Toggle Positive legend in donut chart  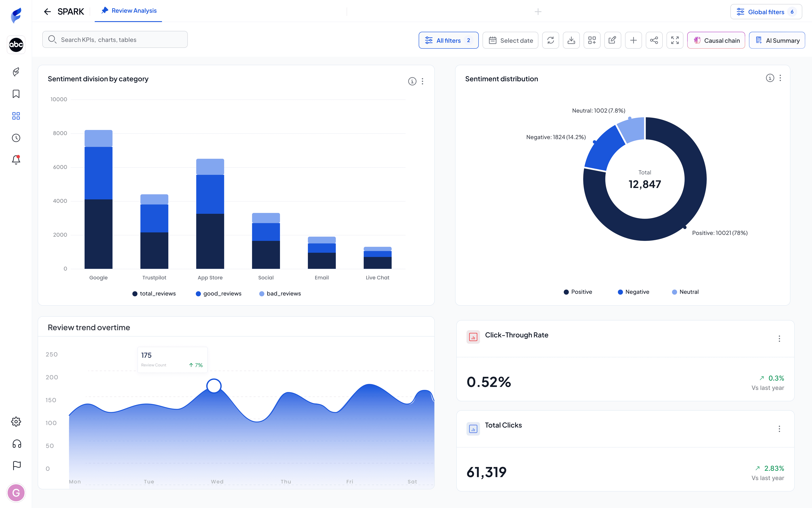click(x=578, y=292)
